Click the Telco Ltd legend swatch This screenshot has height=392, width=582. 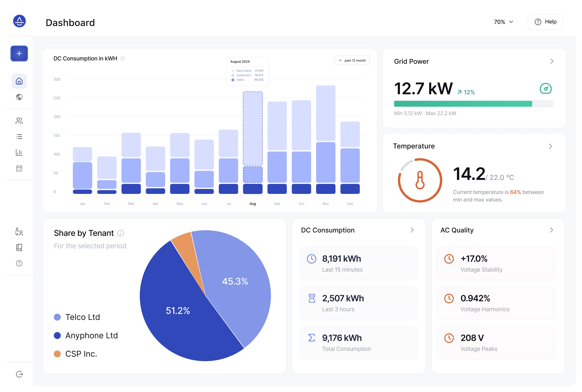click(x=57, y=317)
